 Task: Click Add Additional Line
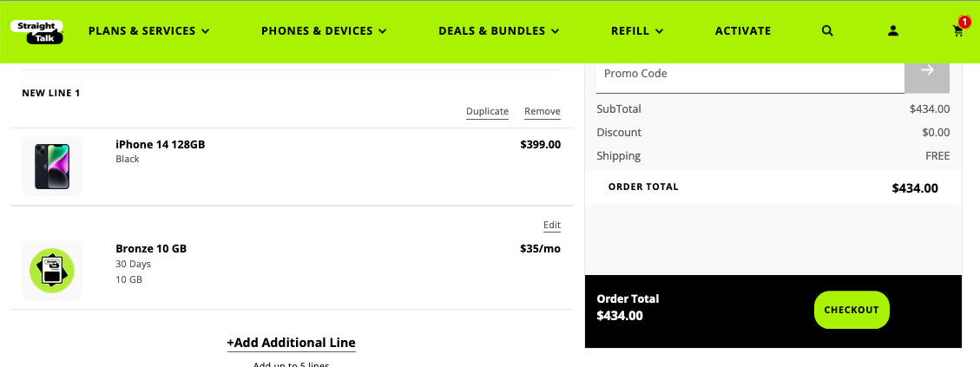click(292, 343)
